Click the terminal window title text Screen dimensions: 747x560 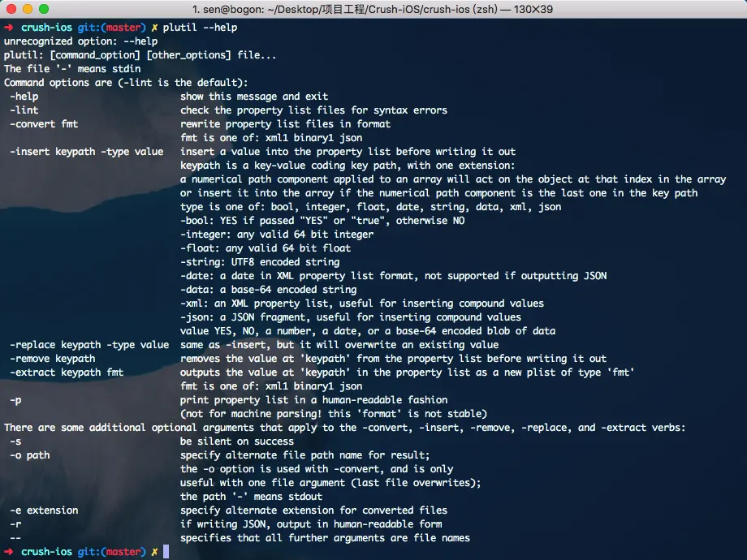point(372,9)
